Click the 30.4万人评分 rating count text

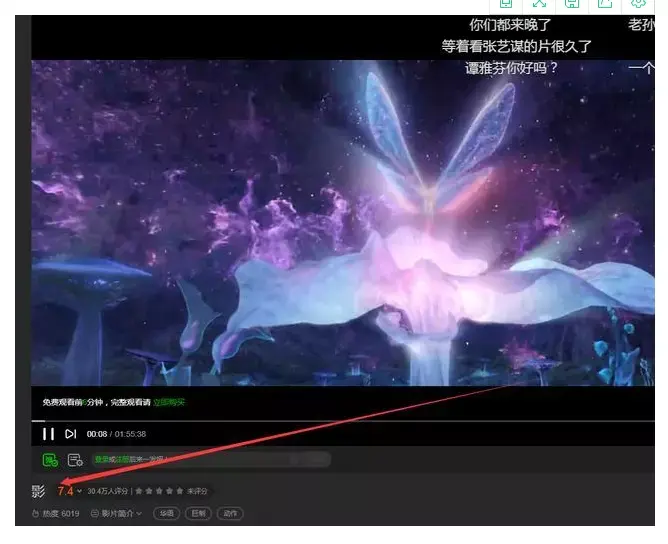107,491
